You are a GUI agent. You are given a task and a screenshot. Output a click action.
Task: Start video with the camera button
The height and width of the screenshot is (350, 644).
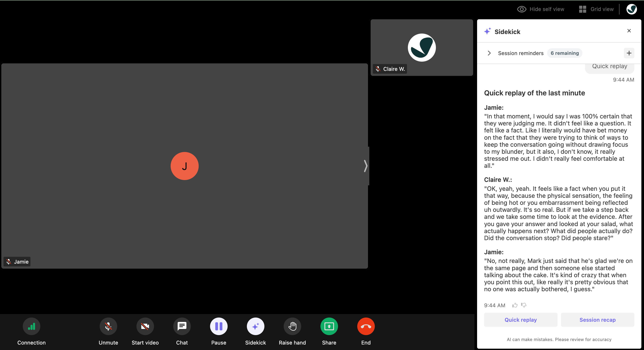(x=145, y=326)
